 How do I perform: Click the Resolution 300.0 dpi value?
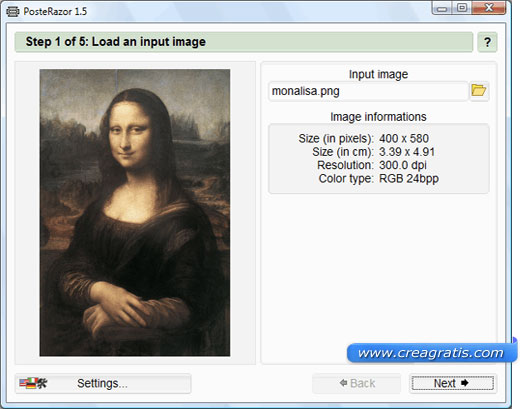coord(403,165)
